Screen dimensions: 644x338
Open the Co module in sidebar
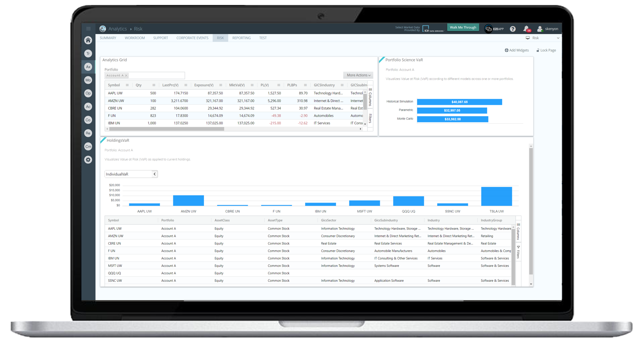88,120
